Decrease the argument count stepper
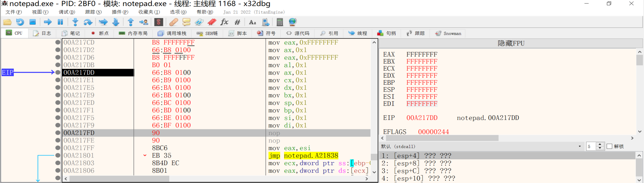644x183 pixels. (600, 148)
